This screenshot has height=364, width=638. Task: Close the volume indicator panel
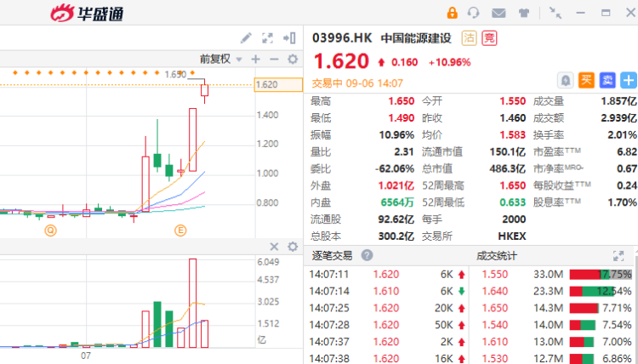pos(274,247)
